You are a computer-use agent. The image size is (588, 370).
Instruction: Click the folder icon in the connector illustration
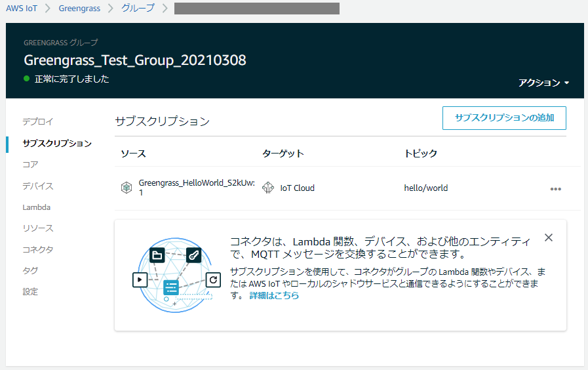[x=157, y=256]
